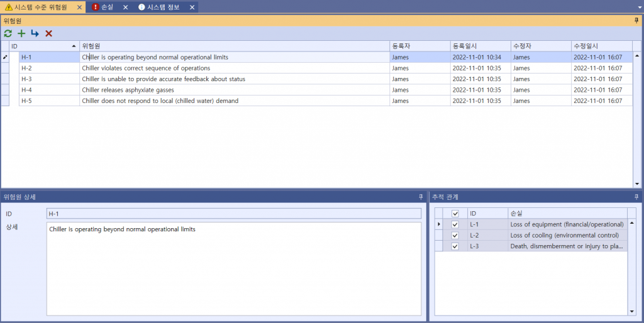Click the info icon on the 시스템 정보 tab
Screen dimensions: 644x323
142,7
